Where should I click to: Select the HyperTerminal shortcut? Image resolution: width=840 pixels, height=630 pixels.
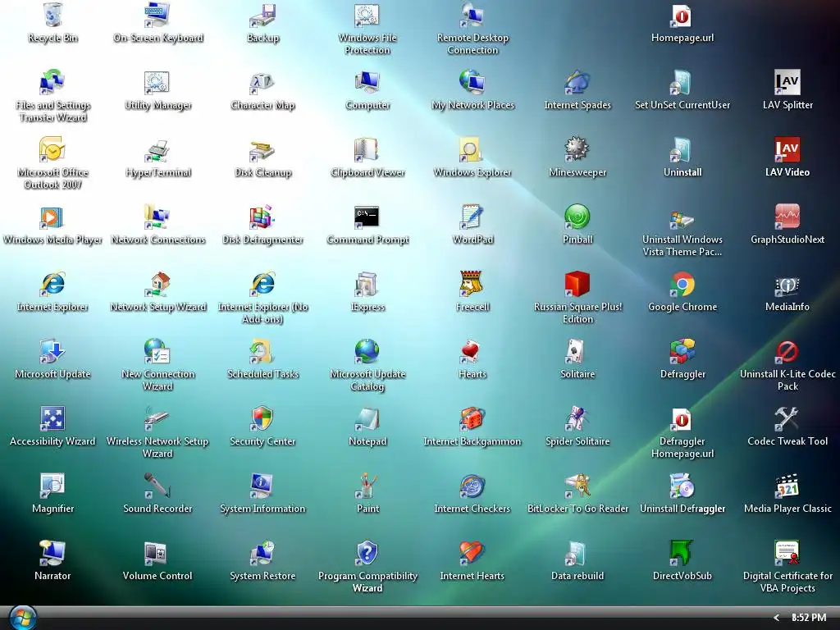pos(157,149)
